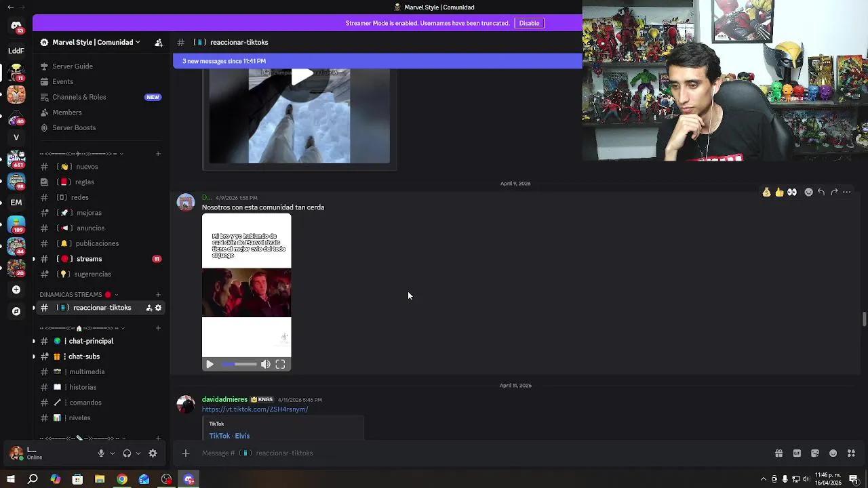
Task: Open the GIF picker in the message bar
Action: tap(797, 453)
